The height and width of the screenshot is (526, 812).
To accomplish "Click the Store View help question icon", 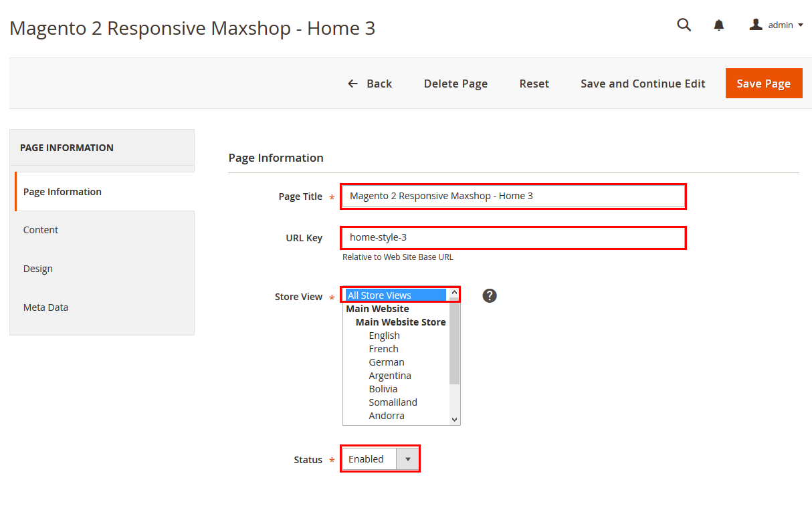I will tap(490, 295).
